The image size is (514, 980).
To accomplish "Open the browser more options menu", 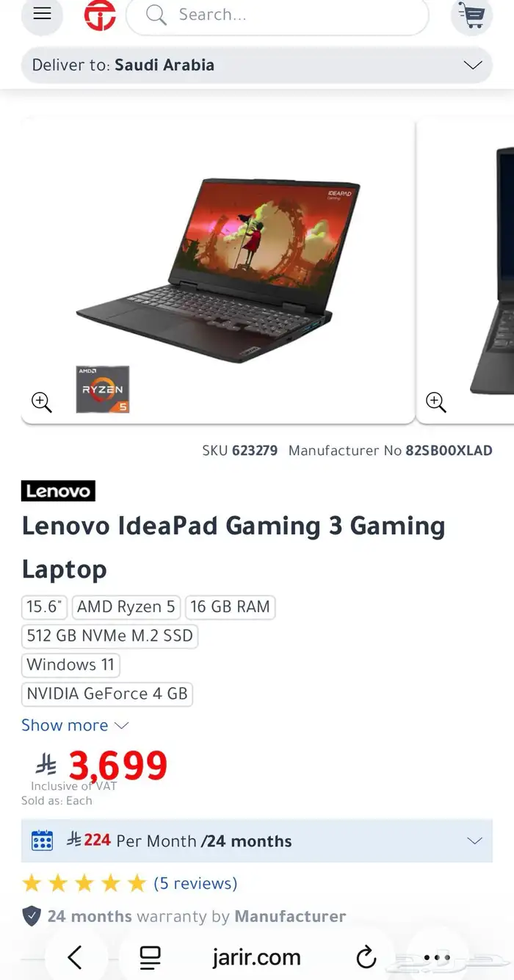I will [x=437, y=957].
